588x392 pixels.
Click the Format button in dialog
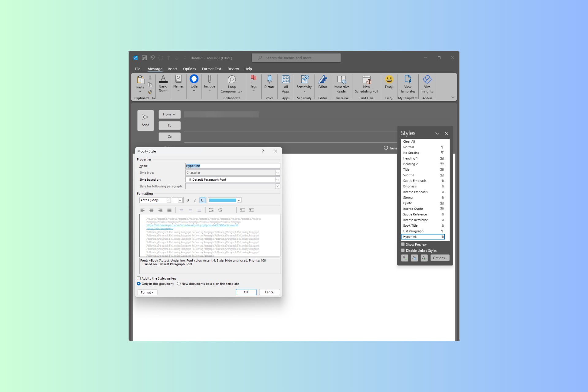[x=147, y=292]
